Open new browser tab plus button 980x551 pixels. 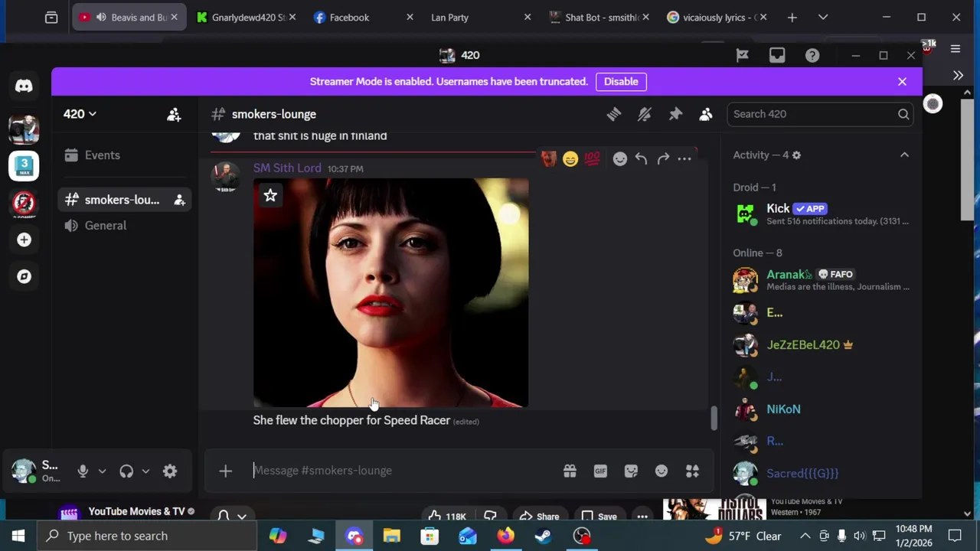pos(792,17)
